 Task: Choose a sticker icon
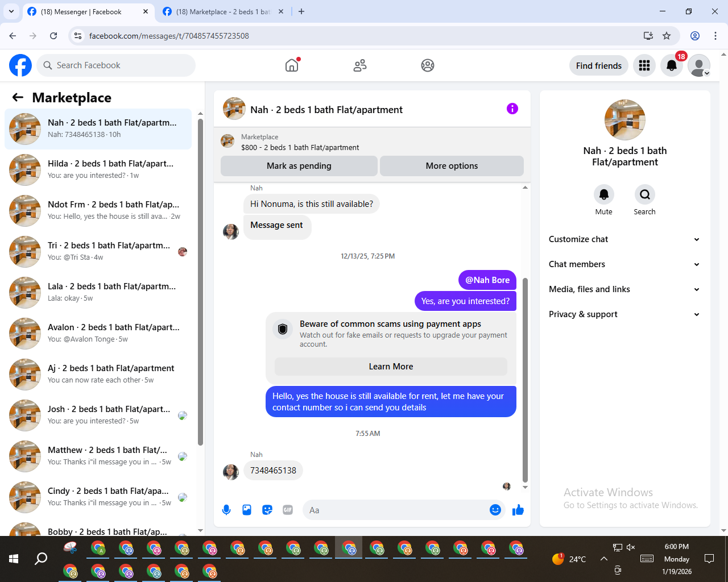tap(267, 510)
